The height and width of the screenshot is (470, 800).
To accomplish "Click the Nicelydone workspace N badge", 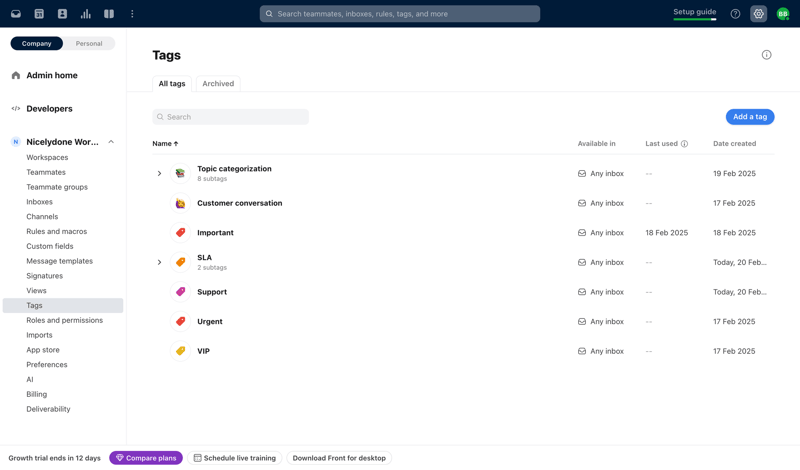I will click(16, 142).
